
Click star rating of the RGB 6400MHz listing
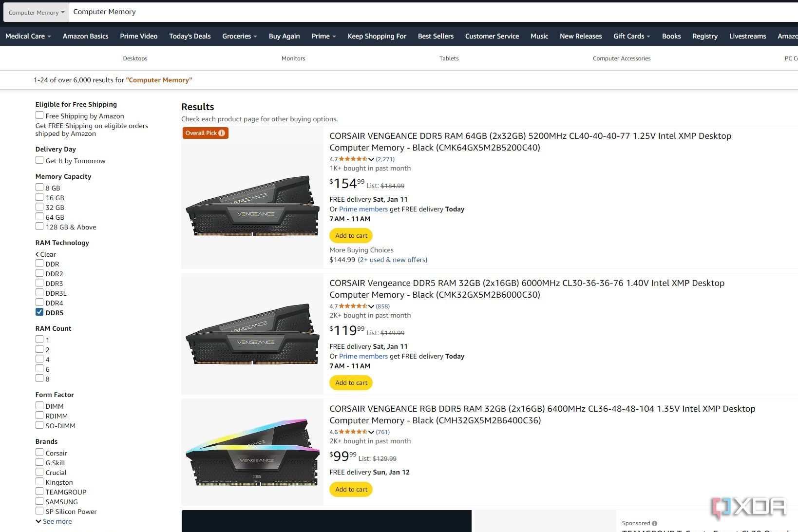click(x=353, y=432)
